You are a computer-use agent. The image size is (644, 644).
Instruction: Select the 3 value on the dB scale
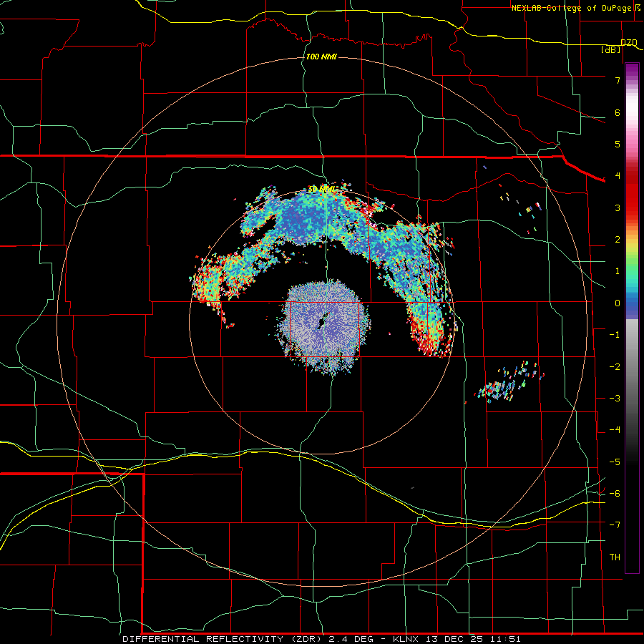point(618,208)
